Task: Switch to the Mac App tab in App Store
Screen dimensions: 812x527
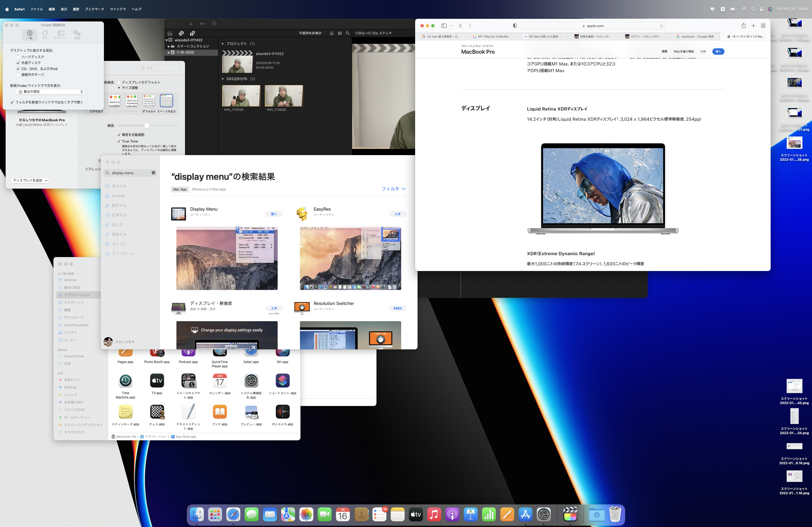Action: click(180, 189)
